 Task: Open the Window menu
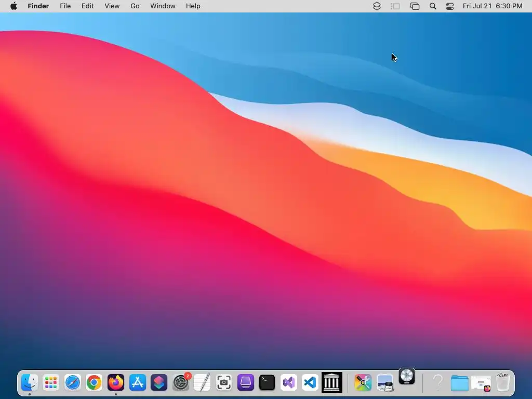[x=163, y=6]
